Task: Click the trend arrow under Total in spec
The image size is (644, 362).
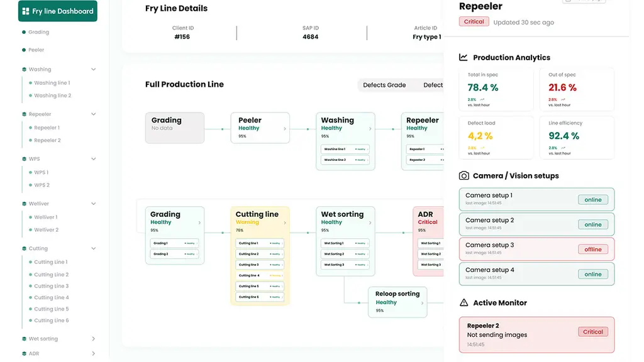Action: (482, 99)
